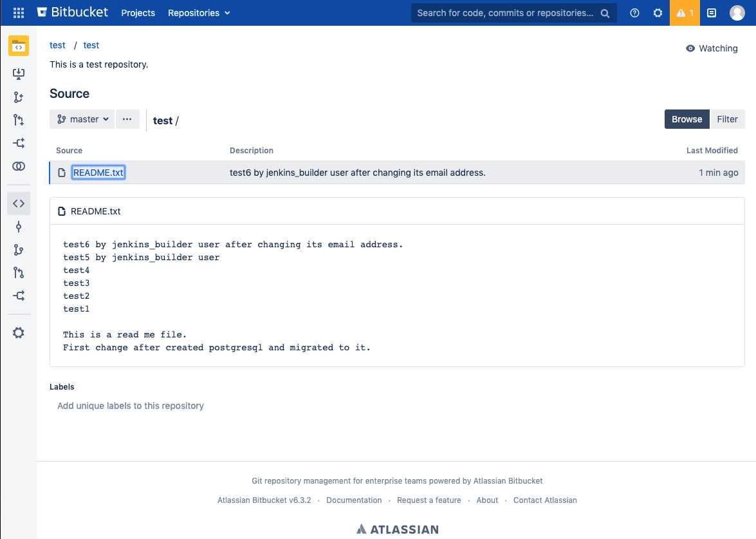Image resolution: width=756 pixels, height=539 pixels.
Task: Open the more actions ellipsis button
Action: tap(127, 119)
